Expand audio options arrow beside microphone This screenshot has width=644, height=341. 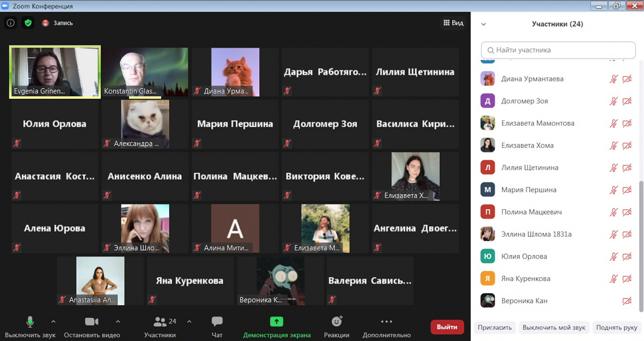click(53, 321)
